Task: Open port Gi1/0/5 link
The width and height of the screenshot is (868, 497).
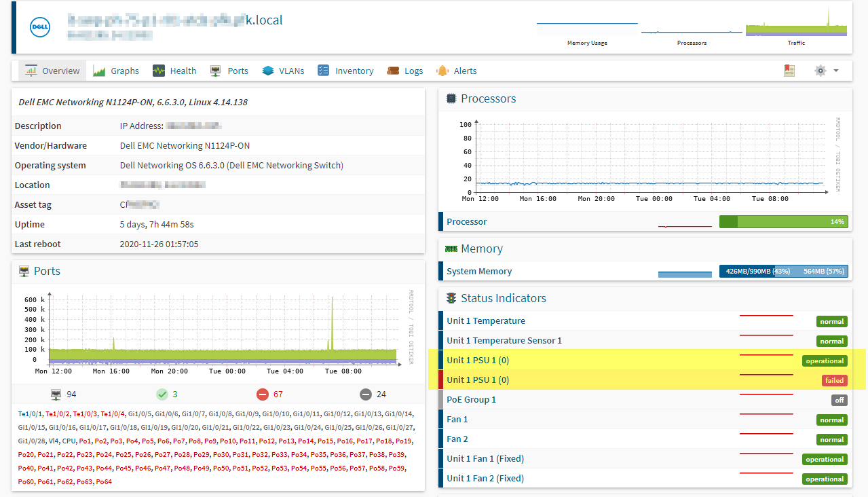Action: 140,413
